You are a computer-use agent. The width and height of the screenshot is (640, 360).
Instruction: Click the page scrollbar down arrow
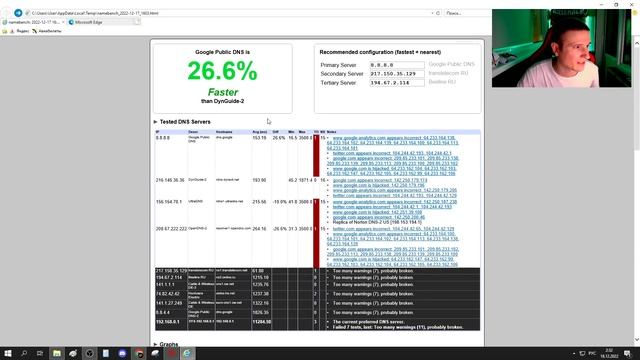pyautogui.click(x=636, y=340)
